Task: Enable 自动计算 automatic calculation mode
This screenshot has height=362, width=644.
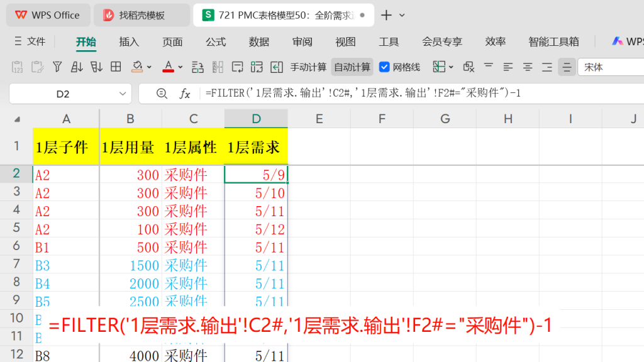Action: (x=352, y=67)
